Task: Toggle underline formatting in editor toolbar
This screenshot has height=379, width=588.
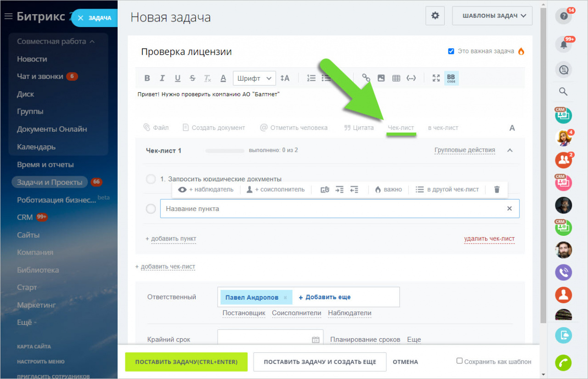Action: pyautogui.click(x=178, y=78)
